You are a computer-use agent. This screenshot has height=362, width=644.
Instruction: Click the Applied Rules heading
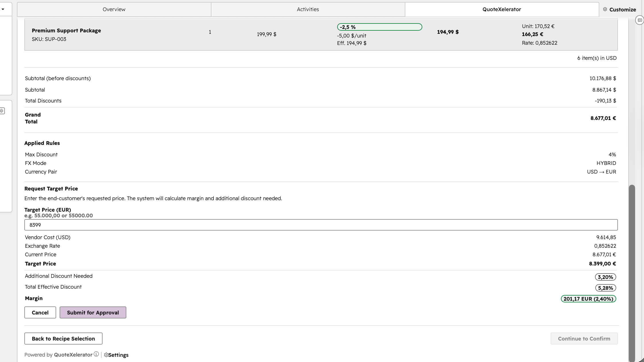pyautogui.click(x=42, y=143)
